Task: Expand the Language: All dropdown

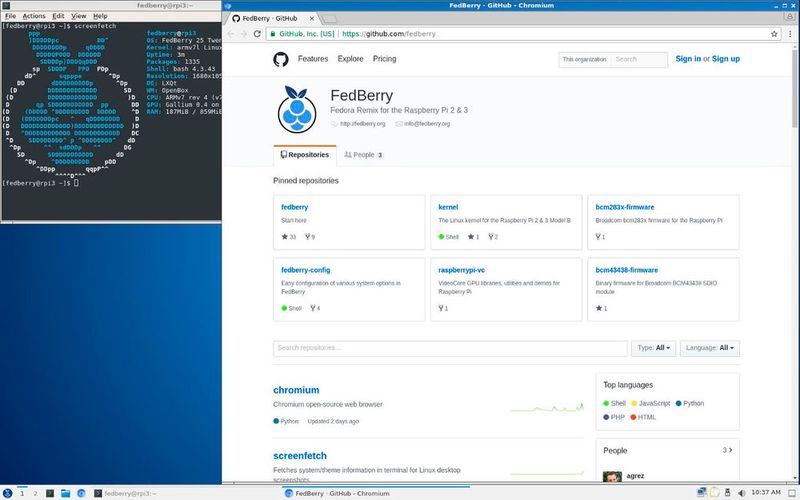Action: click(710, 348)
